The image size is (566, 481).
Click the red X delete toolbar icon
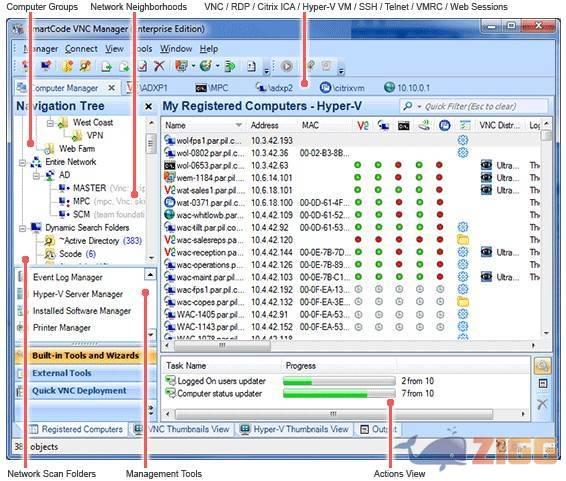point(159,66)
